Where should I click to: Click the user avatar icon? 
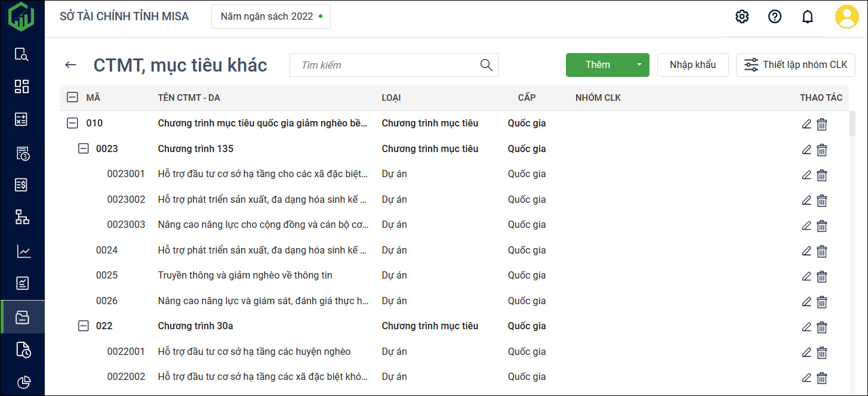coord(847,17)
